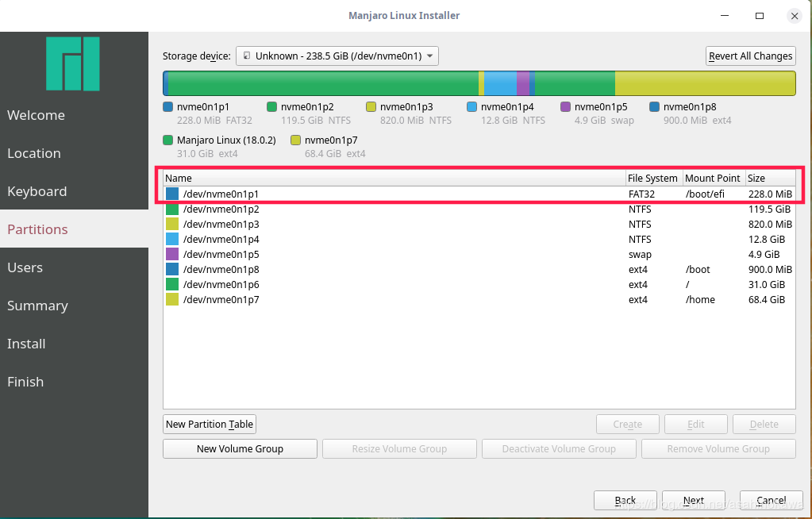Click the 119.5 GiB size cell
This screenshot has width=812, height=519.
769,210
